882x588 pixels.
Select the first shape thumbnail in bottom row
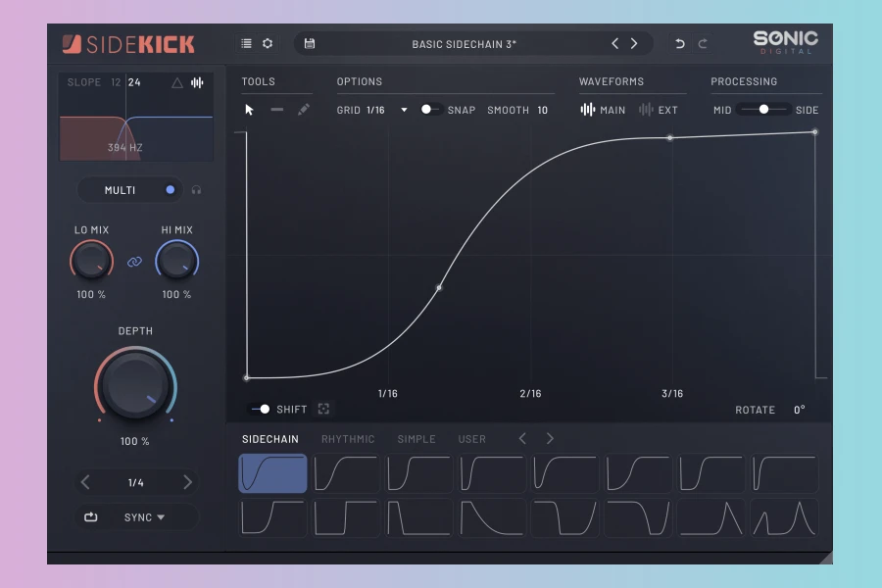(272, 517)
